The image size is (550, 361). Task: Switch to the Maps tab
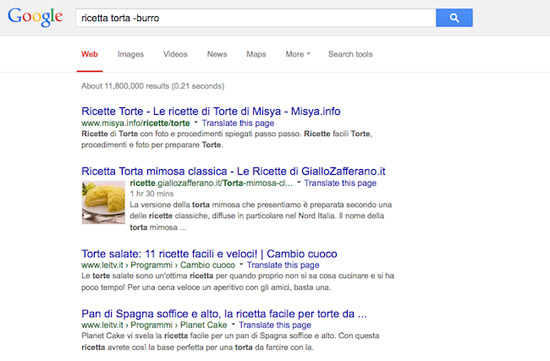256,54
